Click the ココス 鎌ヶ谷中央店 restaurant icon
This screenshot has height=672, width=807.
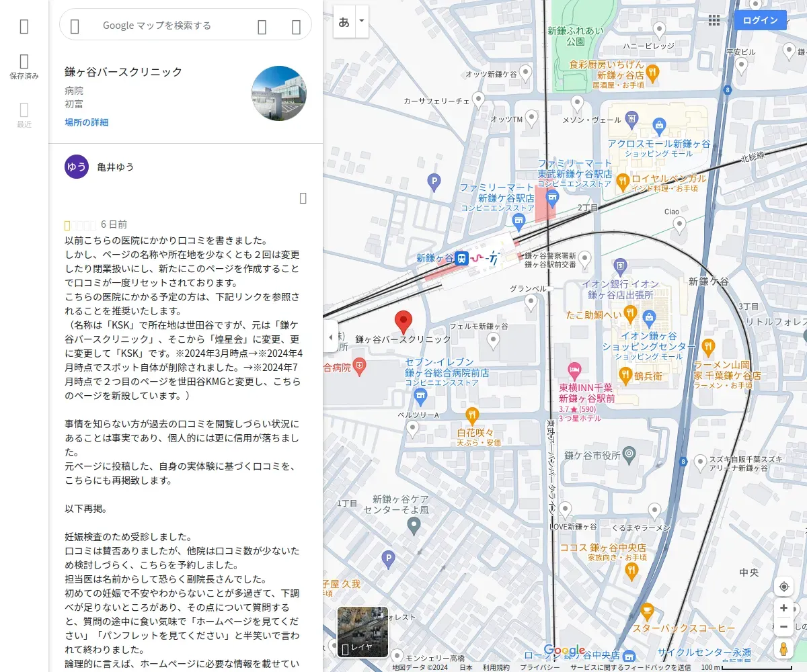[x=631, y=571]
